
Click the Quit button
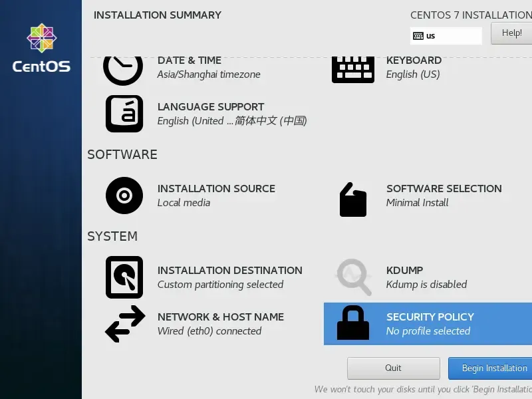pyautogui.click(x=393, y=368)
